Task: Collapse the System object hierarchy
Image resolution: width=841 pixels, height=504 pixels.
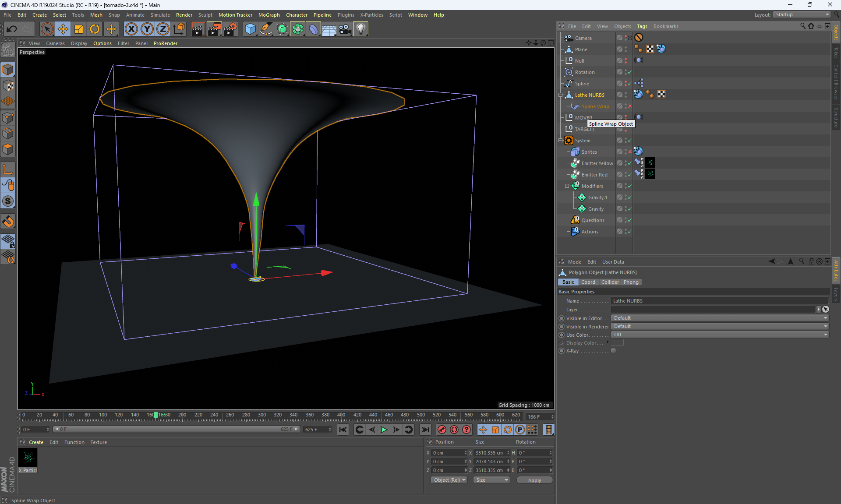Action: pyautogui.click(x=561, y=141)
